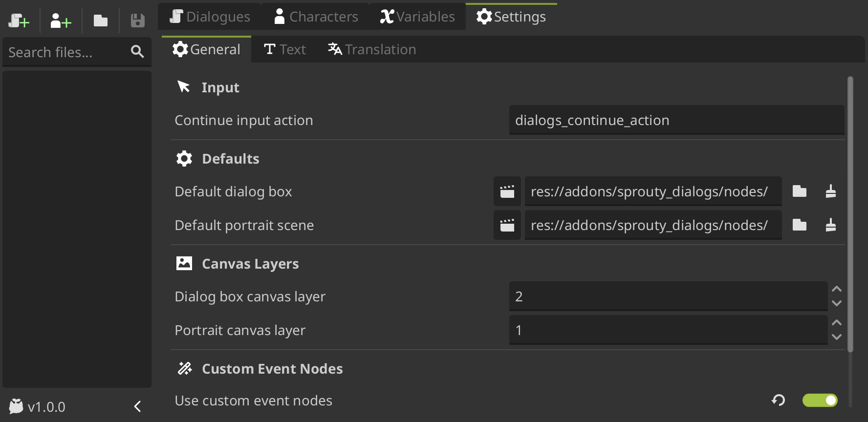Click the "Dialog box canvas layer" label

pyautogui.click(x=250, y=296)
